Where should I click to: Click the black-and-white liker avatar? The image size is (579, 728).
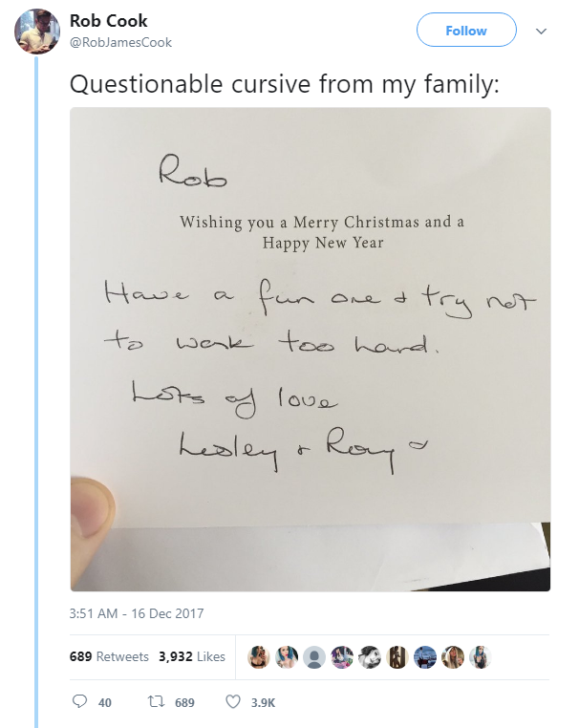click(x=370, y=657)
